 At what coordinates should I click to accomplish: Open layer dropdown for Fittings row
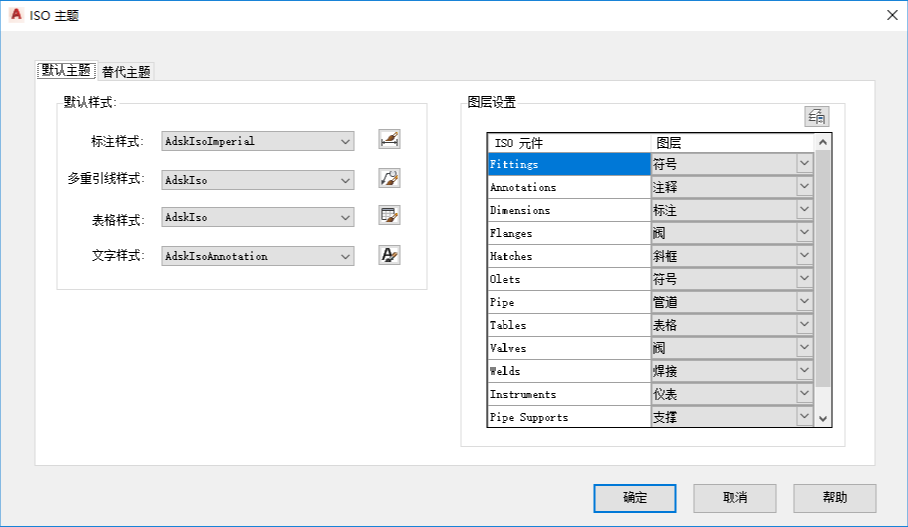804,164
